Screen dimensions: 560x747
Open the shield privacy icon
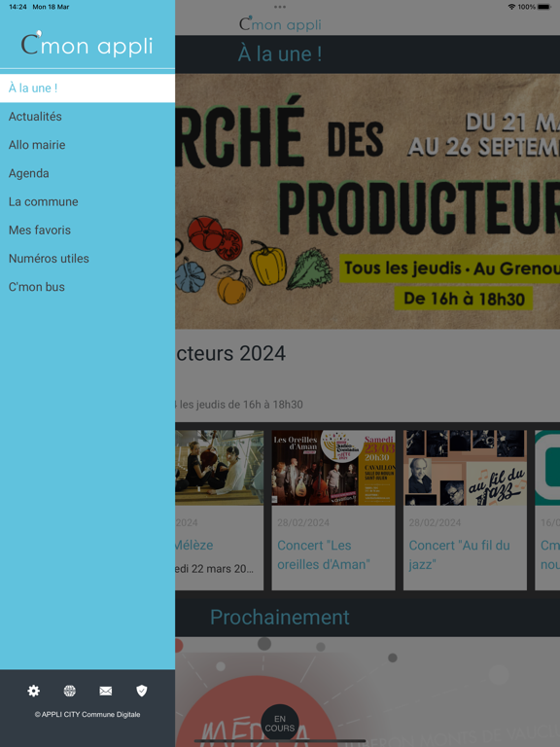coord(142,691)
